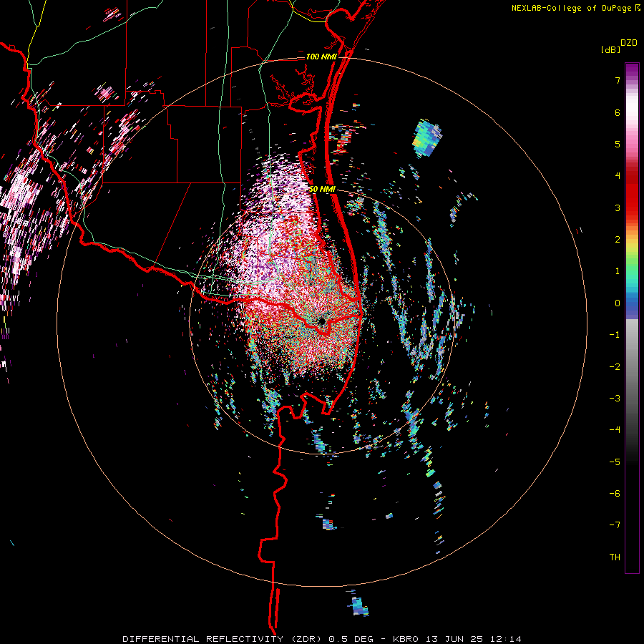This screenshot has width=644, height=644.
Task: Click the black KBRO radar site dot
Action: pos(321,321)
